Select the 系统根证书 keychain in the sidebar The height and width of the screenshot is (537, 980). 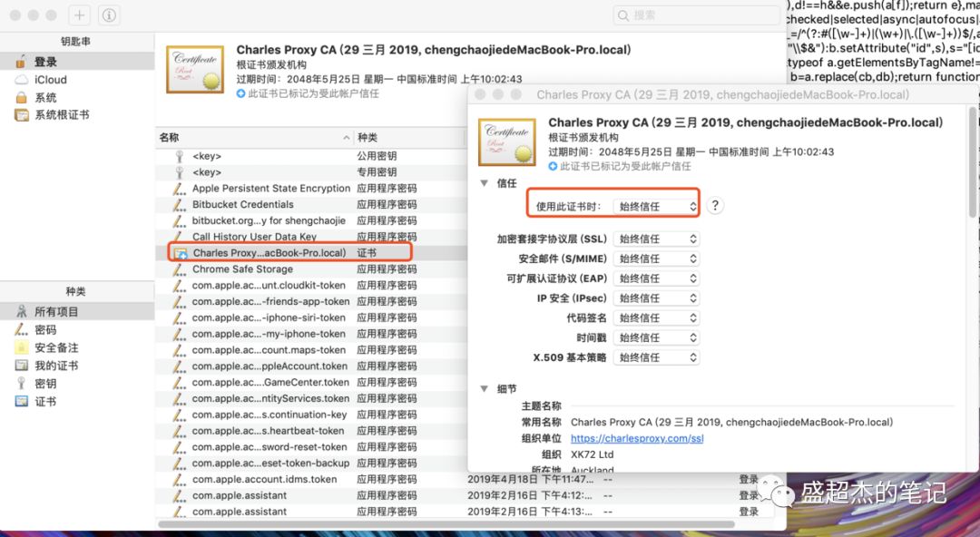coord(77,115)
